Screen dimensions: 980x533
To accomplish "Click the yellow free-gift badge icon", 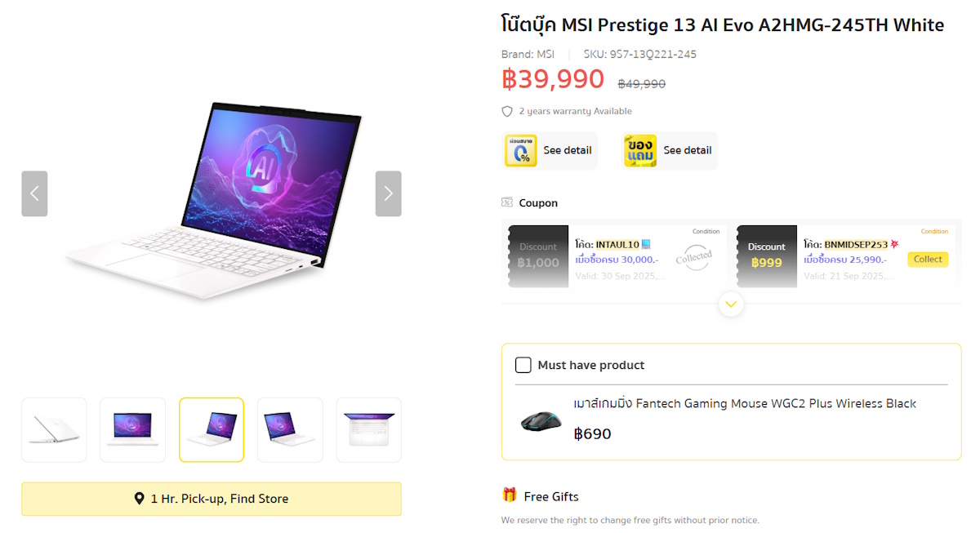I will [x=640, y=151].
